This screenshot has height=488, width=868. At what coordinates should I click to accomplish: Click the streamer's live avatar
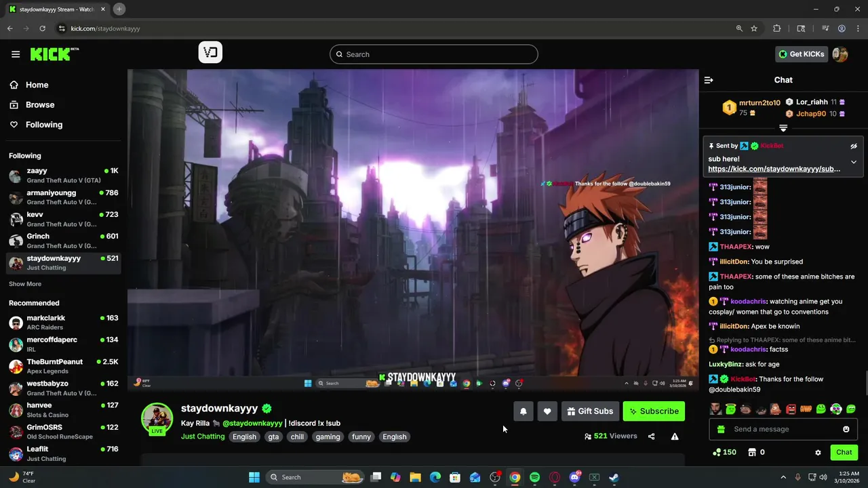157,418
